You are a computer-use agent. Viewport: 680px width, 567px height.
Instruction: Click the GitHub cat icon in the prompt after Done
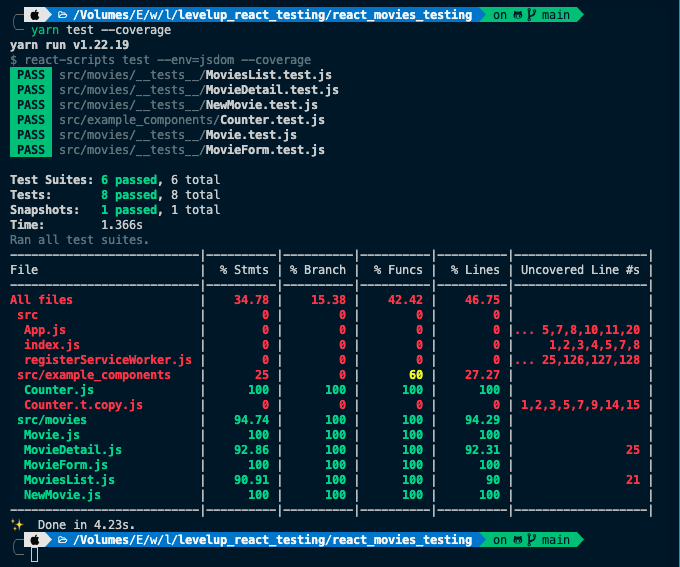(x=519, y=540)
